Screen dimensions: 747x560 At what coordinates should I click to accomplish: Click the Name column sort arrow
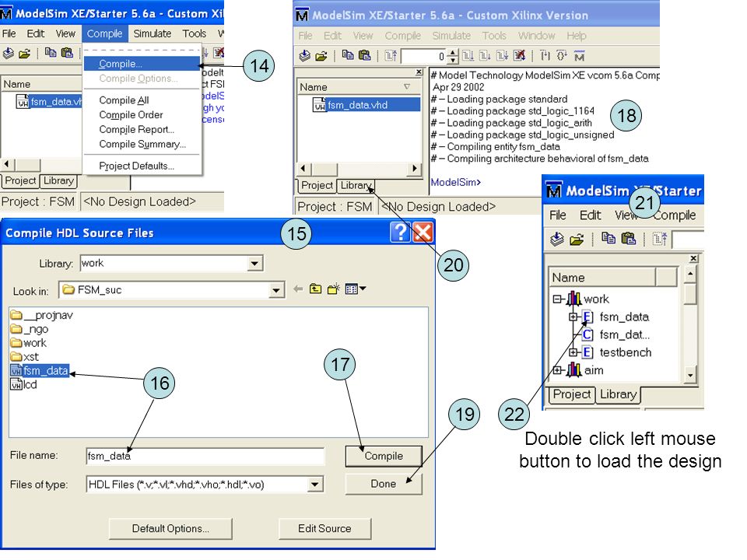click(x=407, y=86)
